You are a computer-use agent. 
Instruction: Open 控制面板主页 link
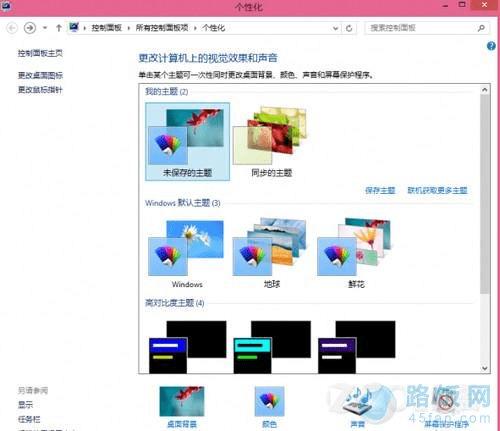tap(40, 53)
